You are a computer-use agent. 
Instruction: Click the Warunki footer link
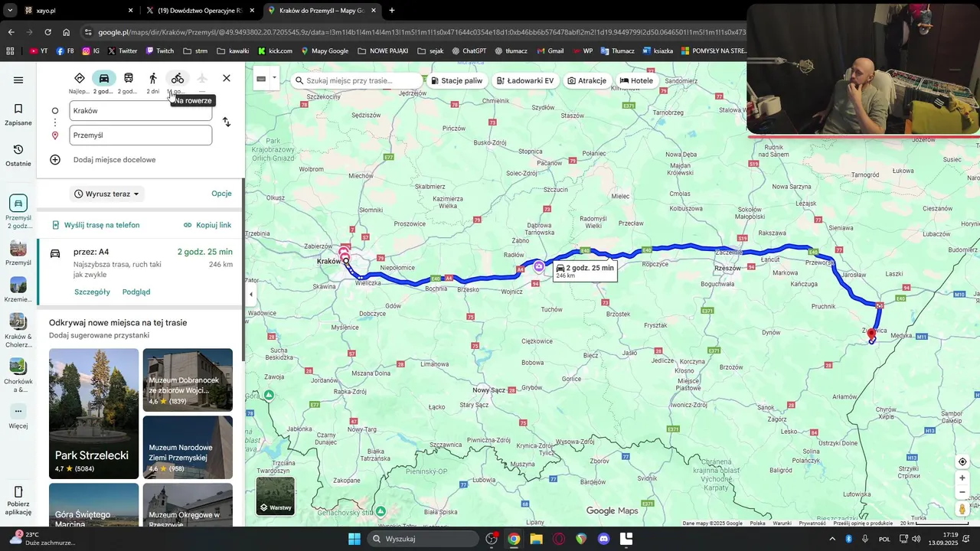(x=782, y=523)
